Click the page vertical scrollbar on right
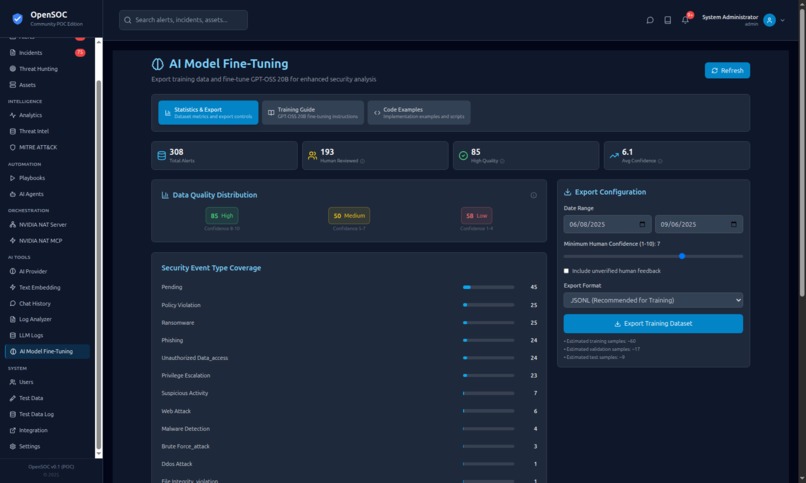Viewport: 806px width, 483px height. tap(802, 154)
